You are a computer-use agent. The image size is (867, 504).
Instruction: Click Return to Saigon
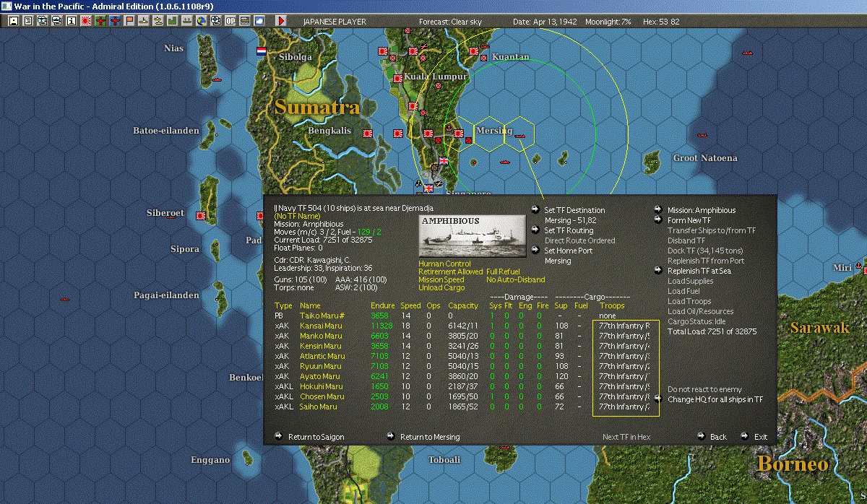click(x=316, y=437)
